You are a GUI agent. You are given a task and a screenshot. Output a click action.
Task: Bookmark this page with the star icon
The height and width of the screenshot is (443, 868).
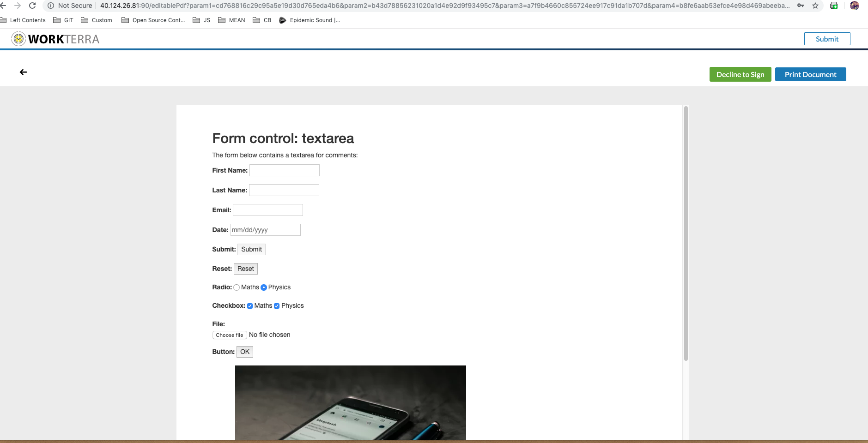coord(815,6)
